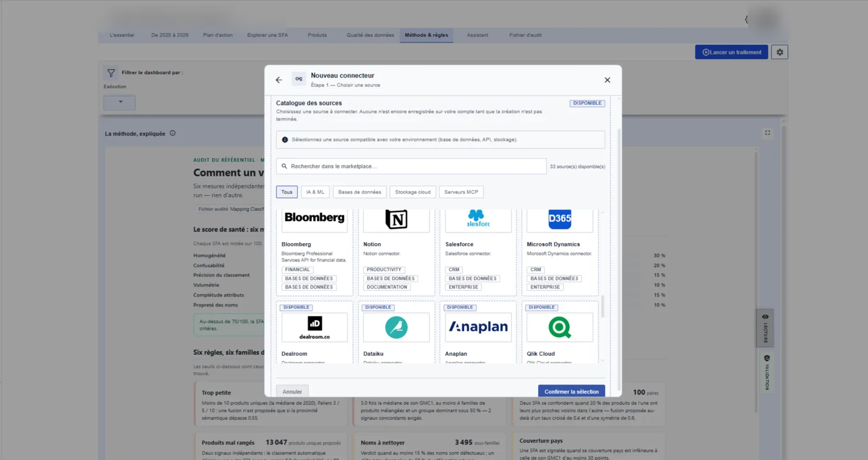Open the Exécution dropdown
This screenshot has width=868, height=460.
coord(119,102)
